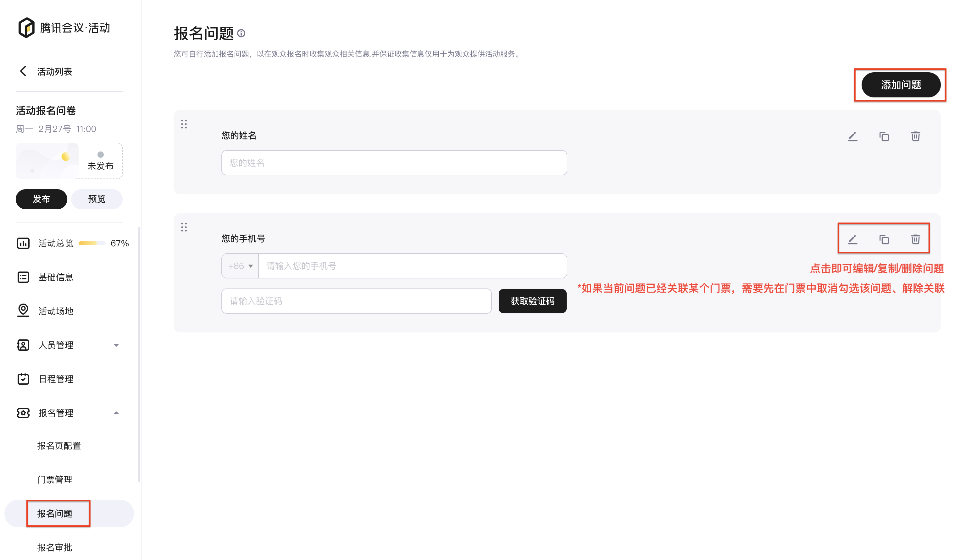Click the 基础信息 list icon
966x560 pixels.
click(23, 277)
